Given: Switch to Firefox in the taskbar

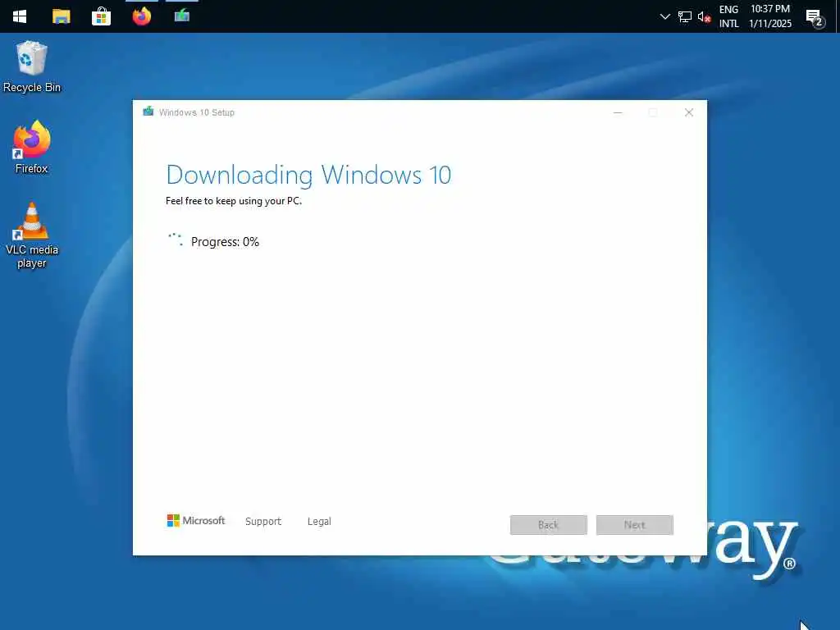Looking at the screenshot, I should (x=141, y=16).
